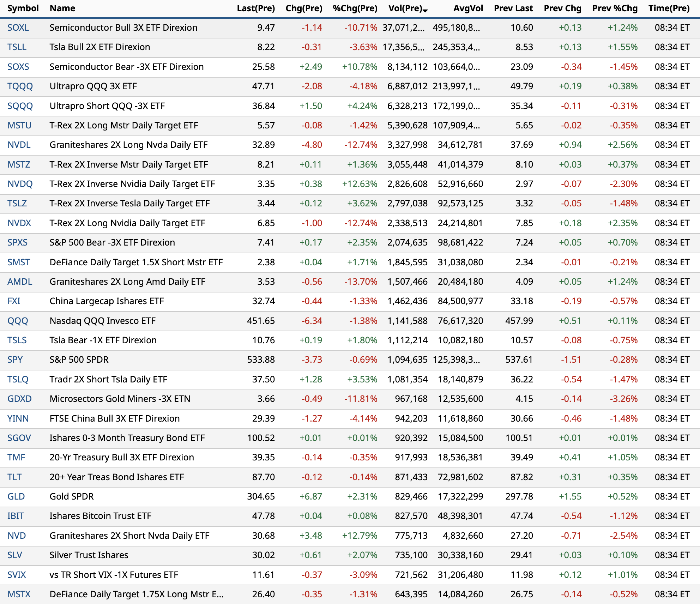Sort by AvgVol column header
Viewport: 700px width, 604px height.
(x=468, y=8)
